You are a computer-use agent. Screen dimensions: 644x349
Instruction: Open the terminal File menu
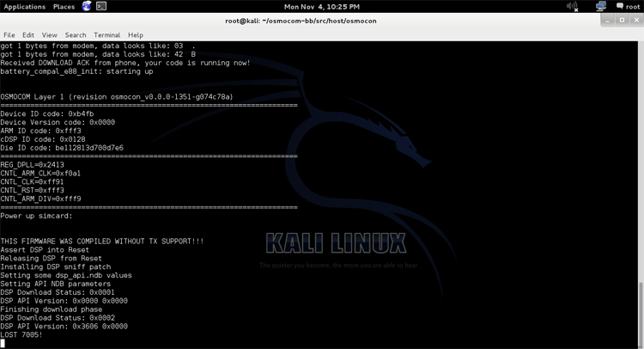click(x=9, y=35)
